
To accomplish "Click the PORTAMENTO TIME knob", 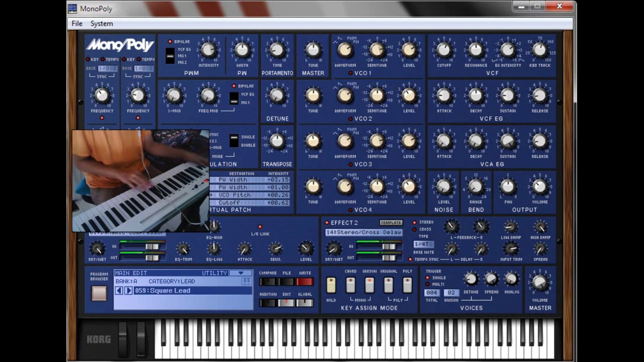I will pos(277,49).
